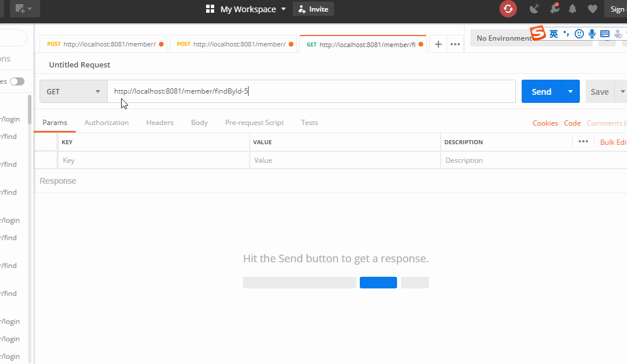627x364 pixels.
Task: Open the Headers tab
Action: [160, 123]
